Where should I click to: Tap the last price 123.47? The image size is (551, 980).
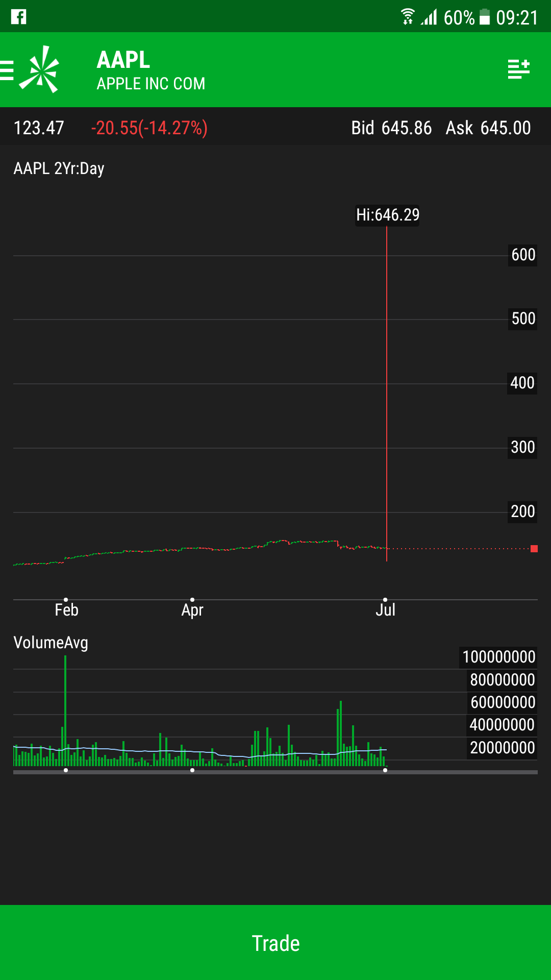tap(39, 128)
